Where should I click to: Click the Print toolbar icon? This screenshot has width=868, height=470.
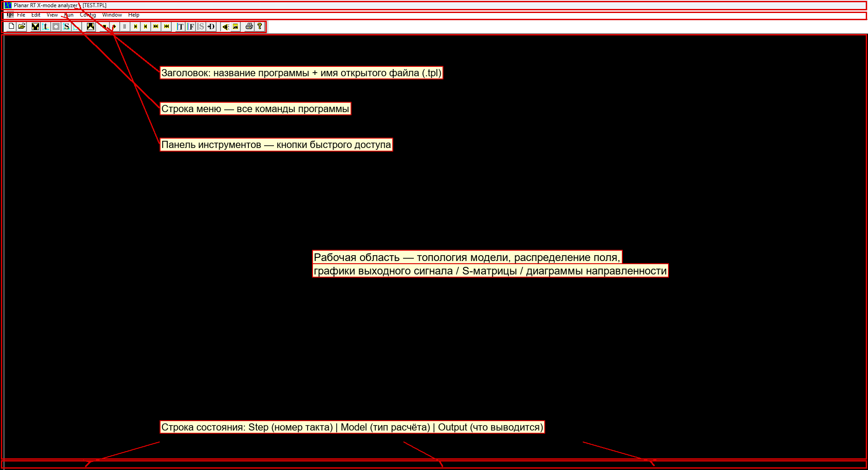[249, 26]
